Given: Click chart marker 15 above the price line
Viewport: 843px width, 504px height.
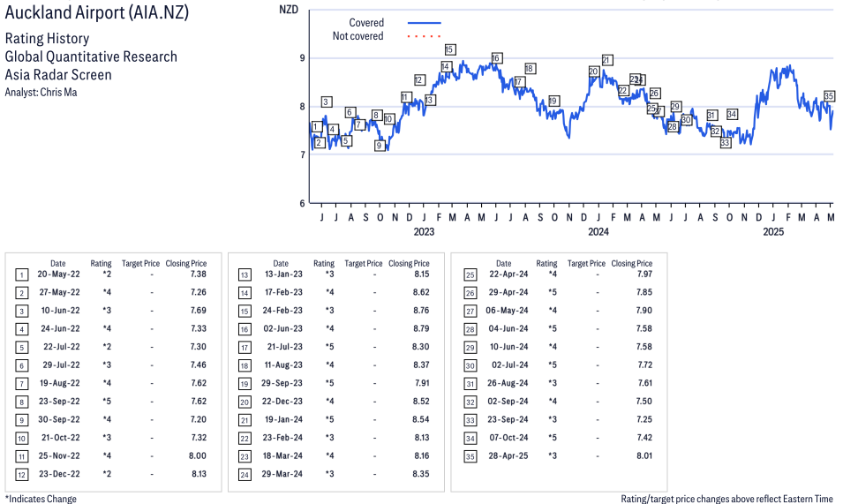Looking at the screenshot, I should click(450, 49).
